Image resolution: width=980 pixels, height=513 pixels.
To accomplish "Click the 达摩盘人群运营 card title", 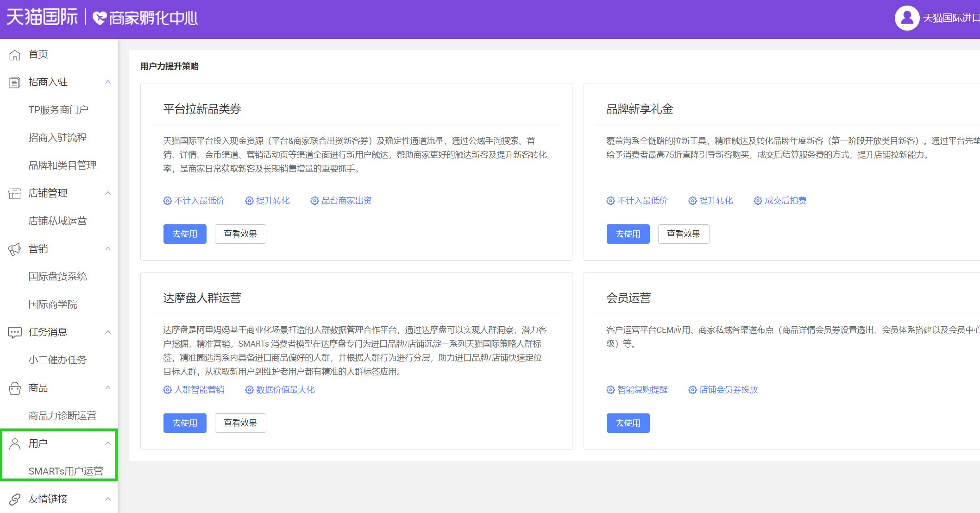I will pos(202,298).
